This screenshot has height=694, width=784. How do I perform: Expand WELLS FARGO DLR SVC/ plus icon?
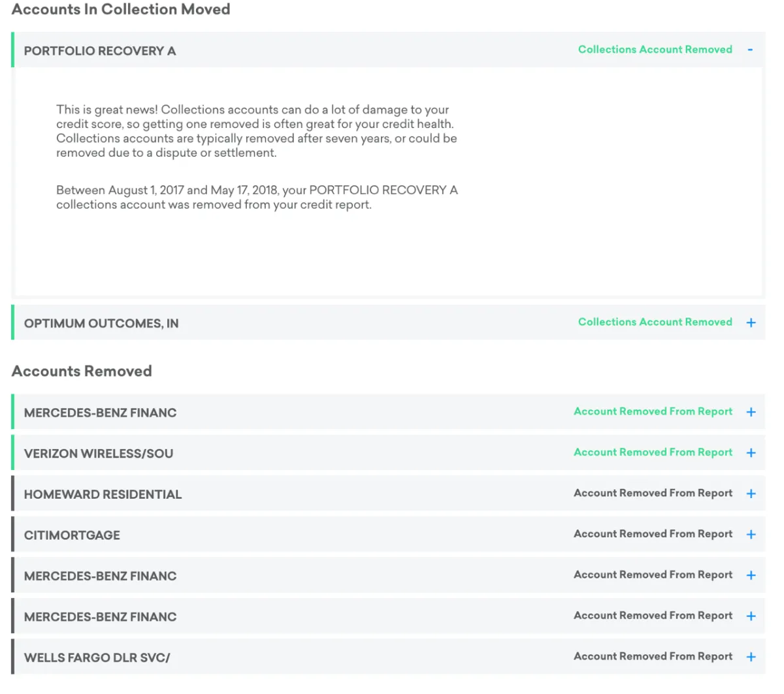[751, 657]
